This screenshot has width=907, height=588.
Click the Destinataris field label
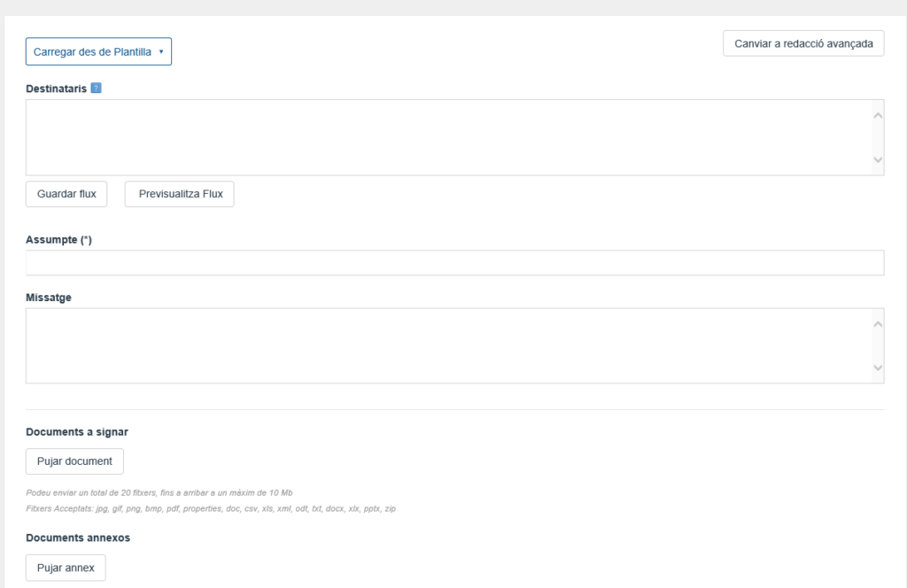56,89
